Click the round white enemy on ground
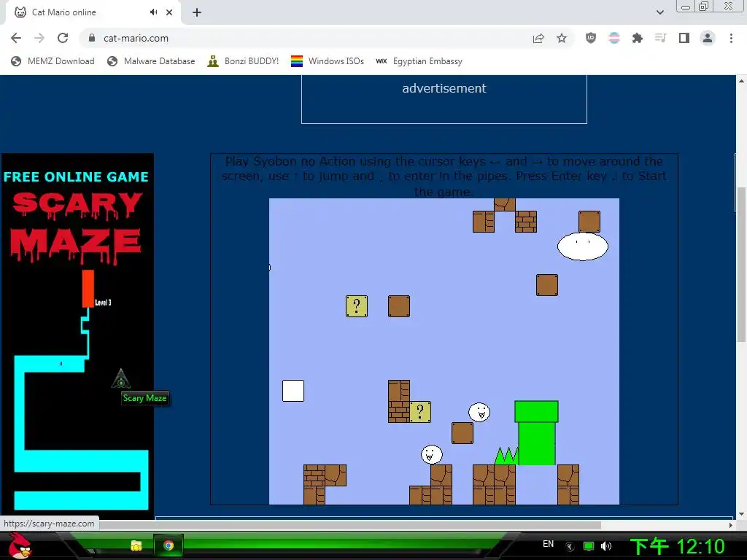 tap(432, 455)
